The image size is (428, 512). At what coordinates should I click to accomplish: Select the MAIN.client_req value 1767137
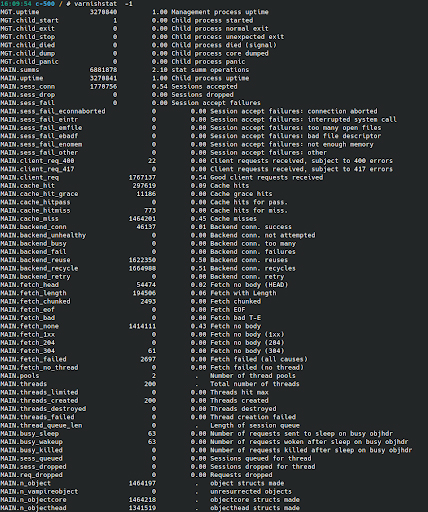(x=142, y=178)
